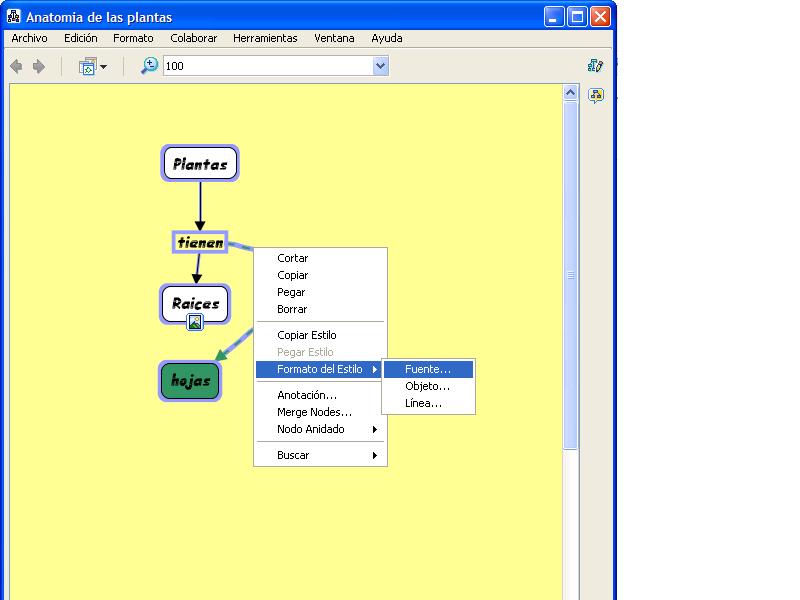Select Objeto... from the submenu

pyautogui.click(x=427, y=386)
